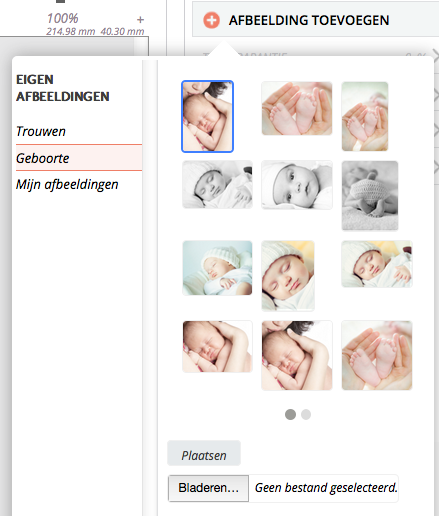Pick the portrait baby feet thumbnail, top right
This screenshot has height=516, width=439.
[365, 116]
